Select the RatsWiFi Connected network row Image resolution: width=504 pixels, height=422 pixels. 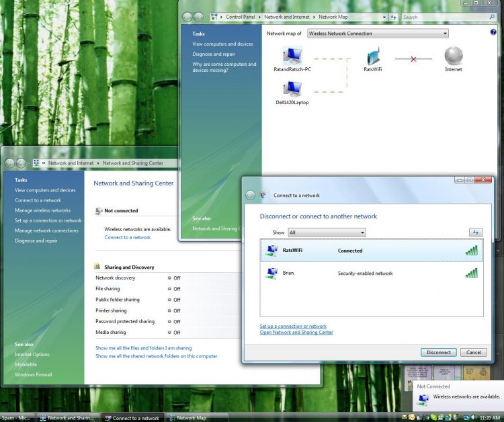click(x=372, y=251)
